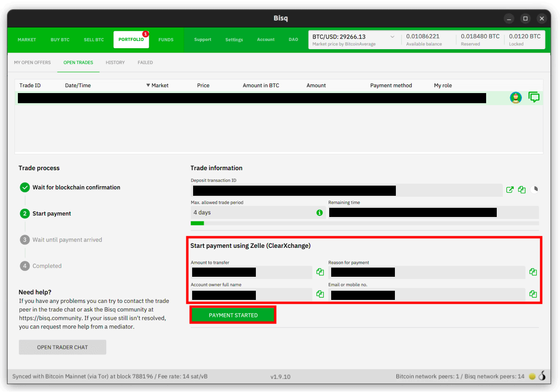
Task: Click the Reason for payment field
Action: (427, 272)
